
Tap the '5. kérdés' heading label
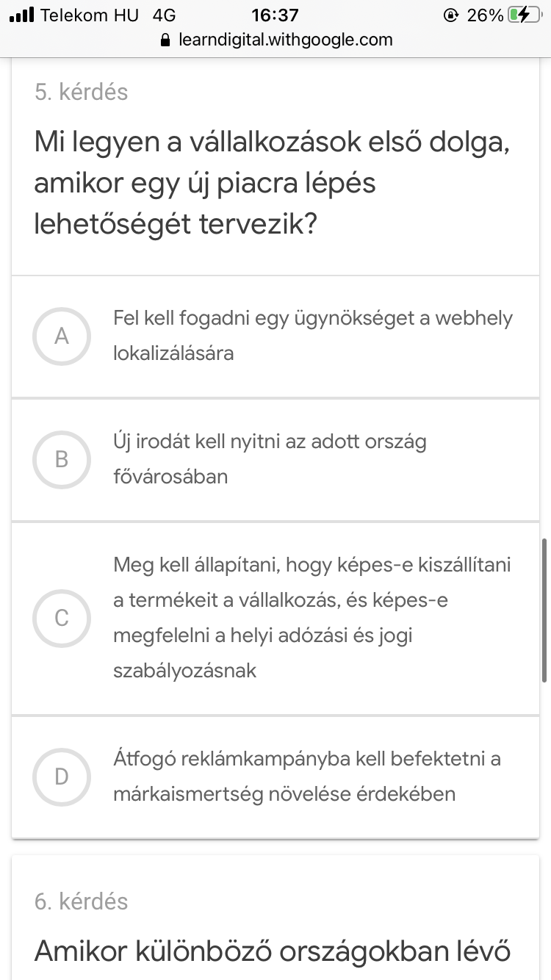(82, 92)
